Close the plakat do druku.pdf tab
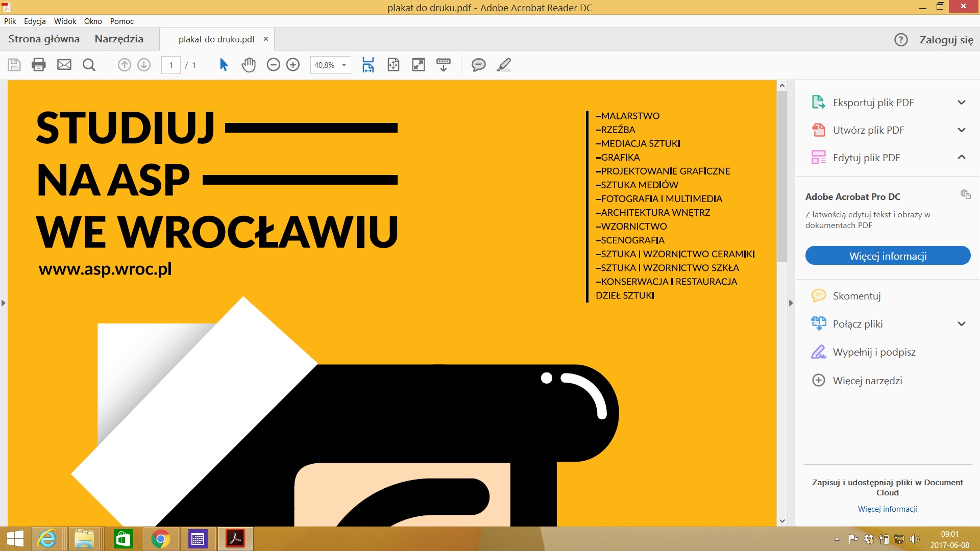The height and width of the screenshot is (551, 980). [x=266, y=39]
